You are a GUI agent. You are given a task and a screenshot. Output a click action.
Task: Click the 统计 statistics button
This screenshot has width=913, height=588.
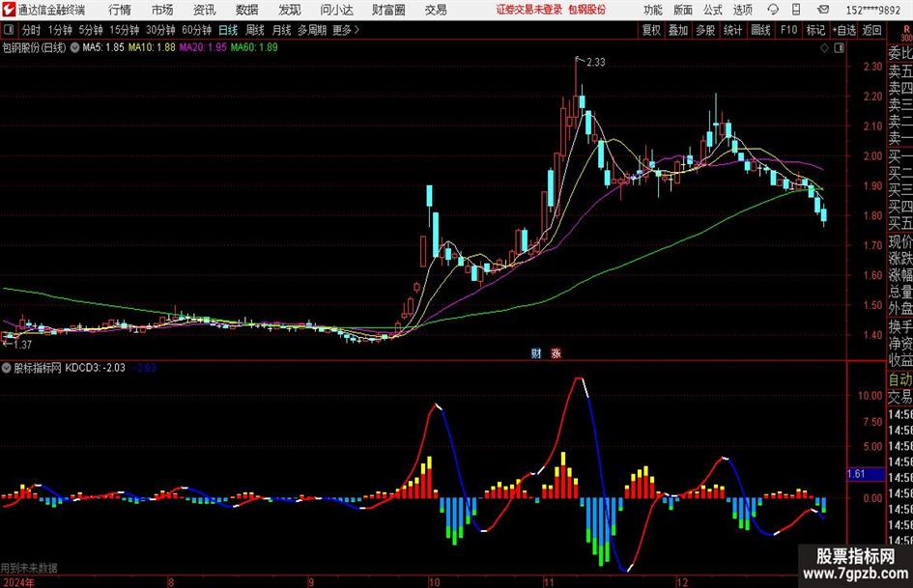point(732,30)
